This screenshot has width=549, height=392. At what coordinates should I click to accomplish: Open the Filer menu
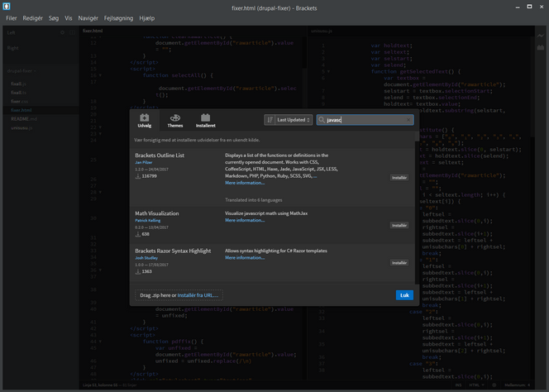click(12, 18)
